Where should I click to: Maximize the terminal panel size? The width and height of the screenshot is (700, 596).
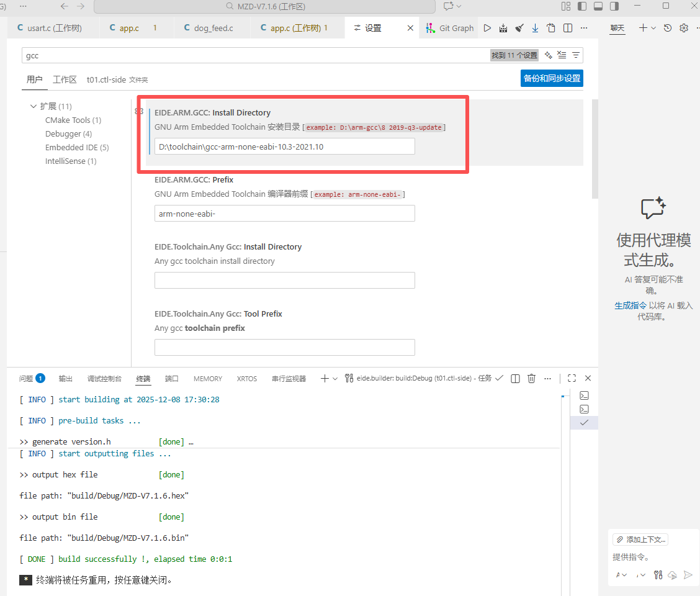[572, 379]
